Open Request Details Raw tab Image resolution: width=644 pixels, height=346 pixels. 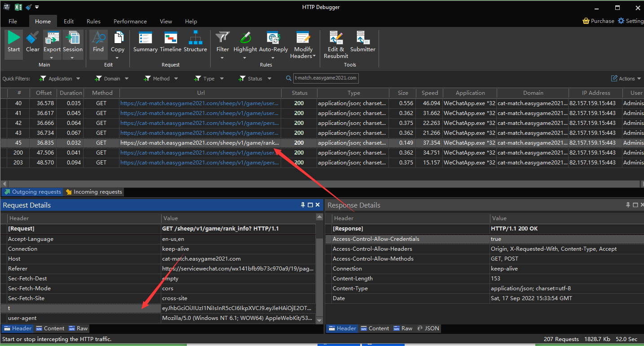(78, 328)
